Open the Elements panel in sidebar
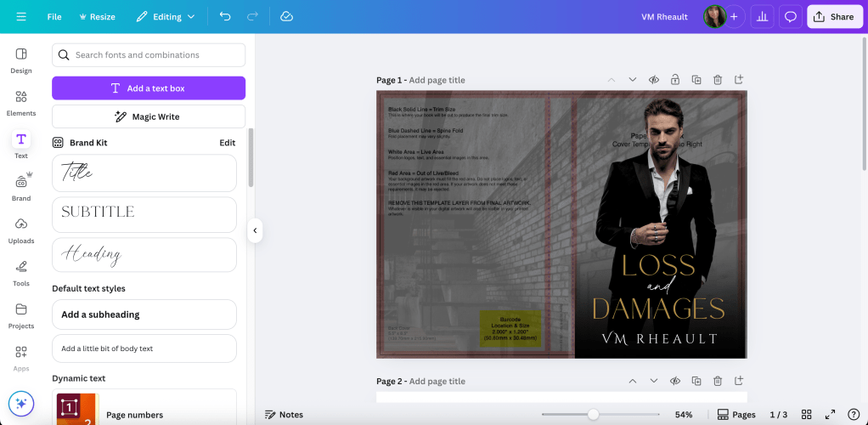This screenshot has height=425, width=868. (x=21, y=102)
